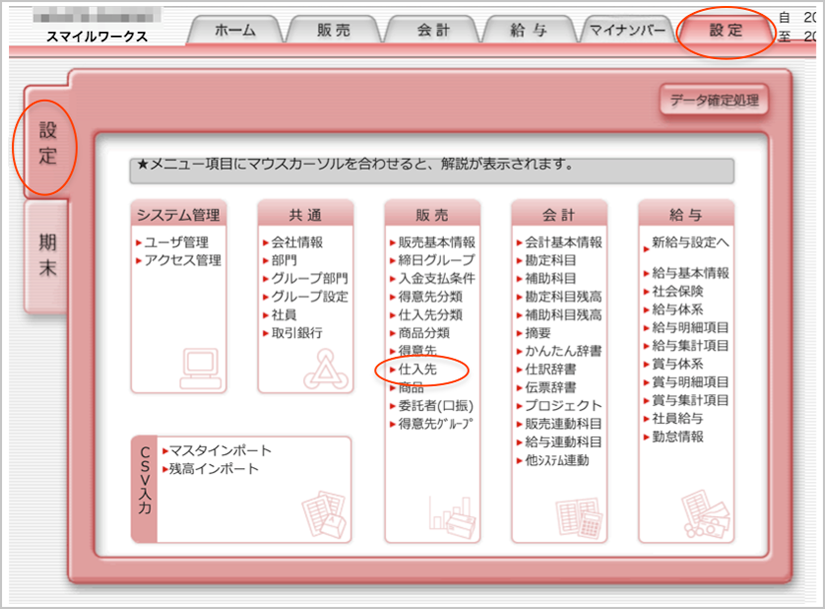The width and height of the screenshot is (825, 609).
Task: Go to 新給与設定へ link
Action: click(x=691, y=243)
